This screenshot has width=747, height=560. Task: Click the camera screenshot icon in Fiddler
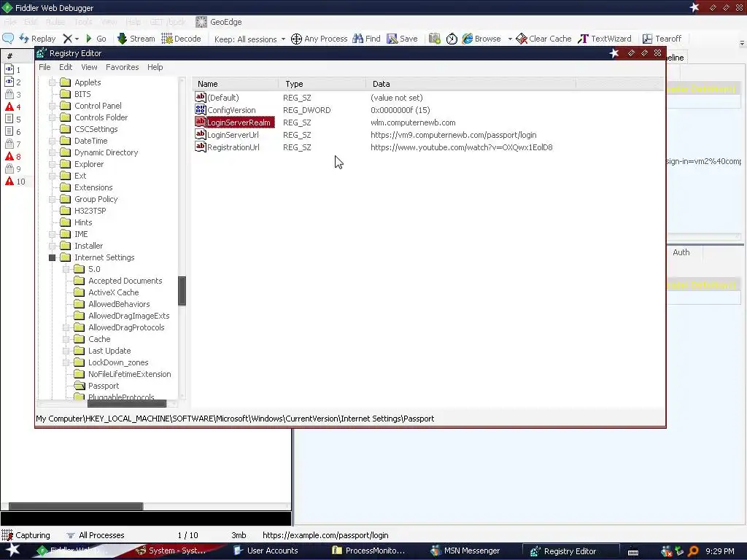tap(435, 39)
